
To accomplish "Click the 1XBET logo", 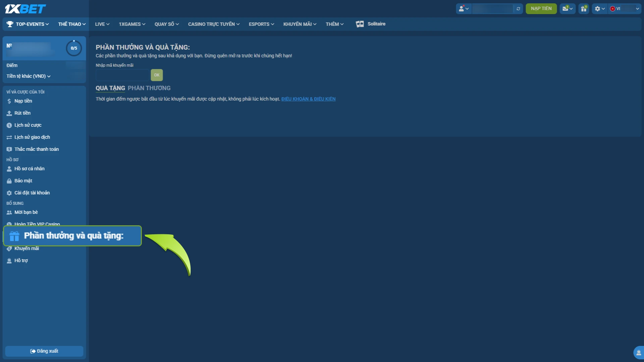I will 25,9.
